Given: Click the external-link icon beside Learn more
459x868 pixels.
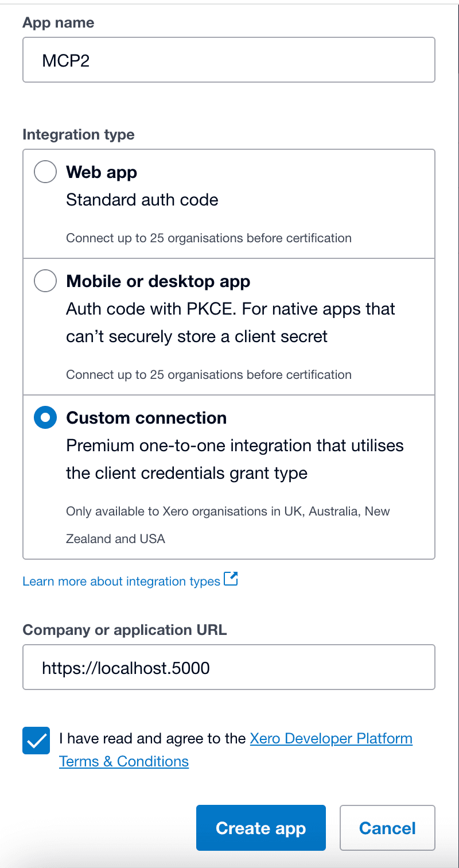Looking at the screenshot, I should 231,579.
